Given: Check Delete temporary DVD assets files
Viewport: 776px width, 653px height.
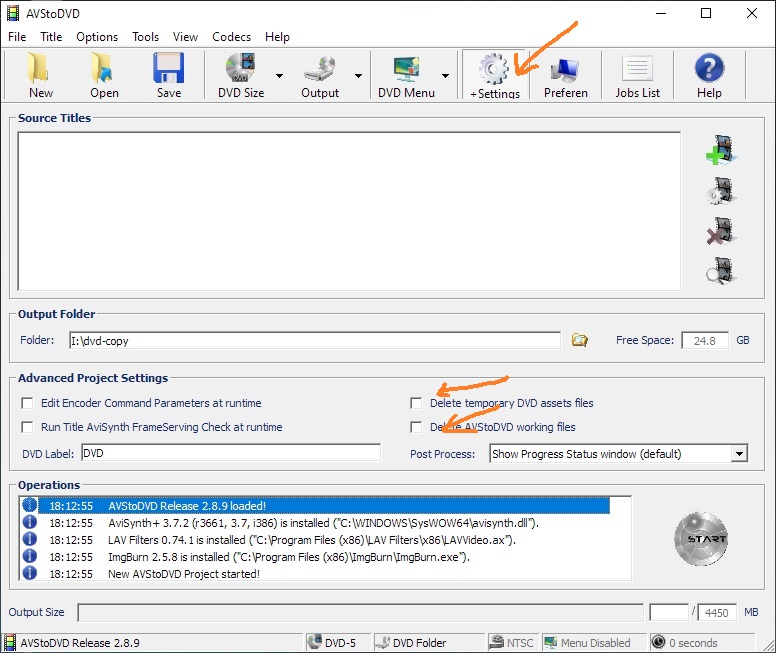Looking at the screenshot, I should coord(416,403).
